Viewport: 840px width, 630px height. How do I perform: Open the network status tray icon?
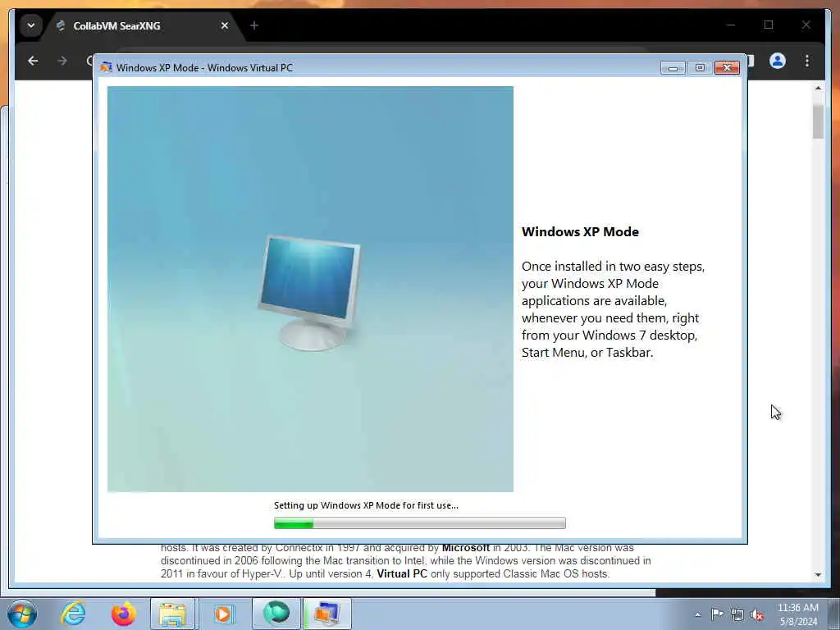coord(737,614)
